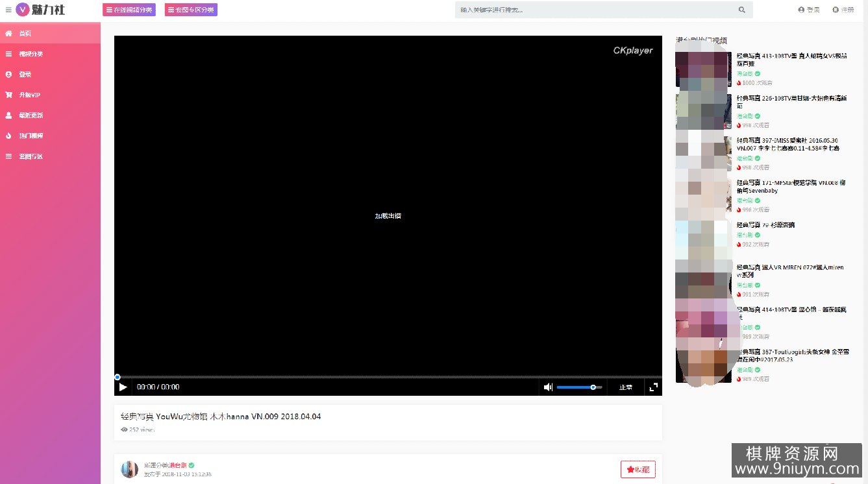Screen dimensions: 868x484
Task: Click the 港台剧 category link below video
Action: click(178, 465)
